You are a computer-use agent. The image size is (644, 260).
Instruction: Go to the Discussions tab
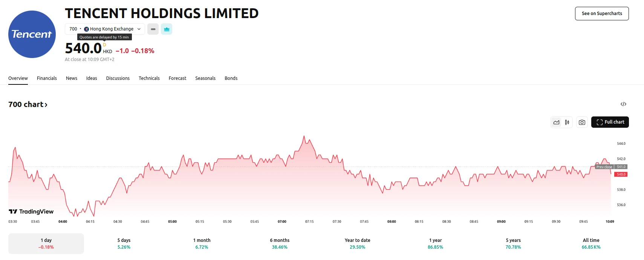click(118, 78)
